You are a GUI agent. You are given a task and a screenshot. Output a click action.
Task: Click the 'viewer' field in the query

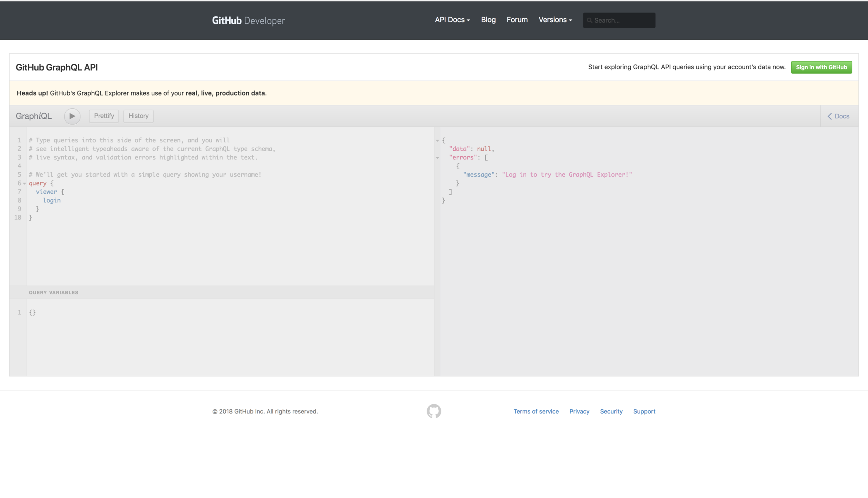click(46, 192)
